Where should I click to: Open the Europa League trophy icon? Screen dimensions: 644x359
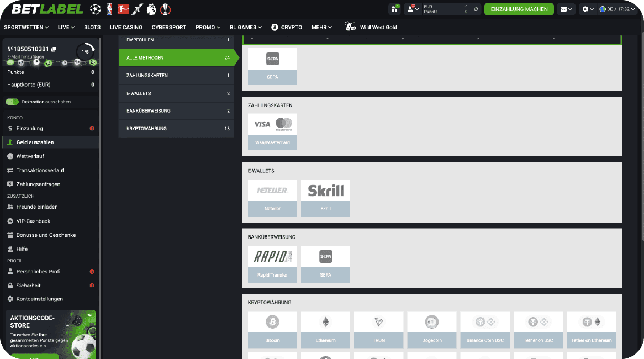(x=165, y=9)
